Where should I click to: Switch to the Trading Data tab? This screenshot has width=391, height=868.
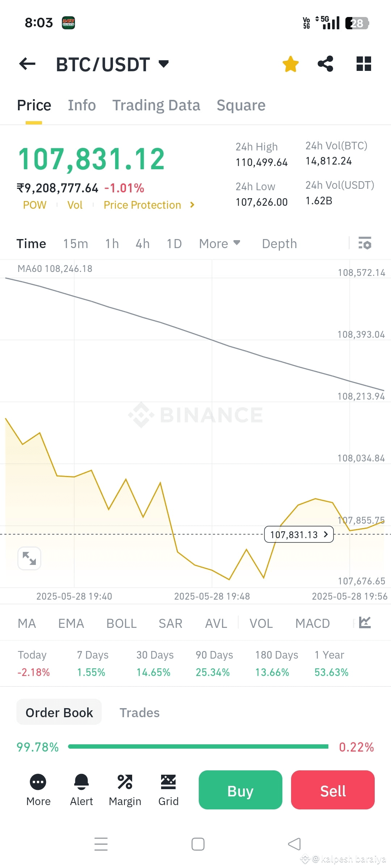pyautogui.click(x=156, y=105)
